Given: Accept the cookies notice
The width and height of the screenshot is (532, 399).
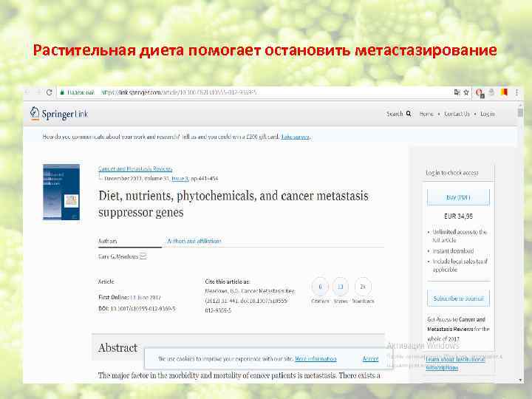Looking at the screenshot, I should click(x=370, y=358).
